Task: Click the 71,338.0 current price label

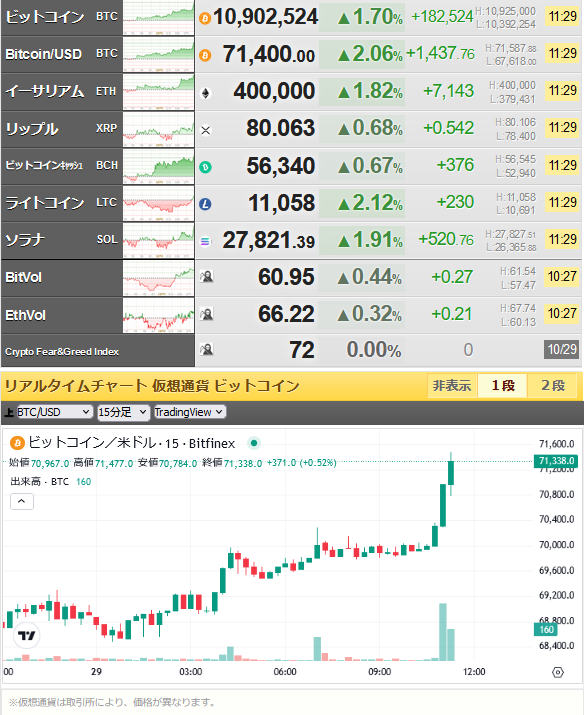Action: point(556,461)
